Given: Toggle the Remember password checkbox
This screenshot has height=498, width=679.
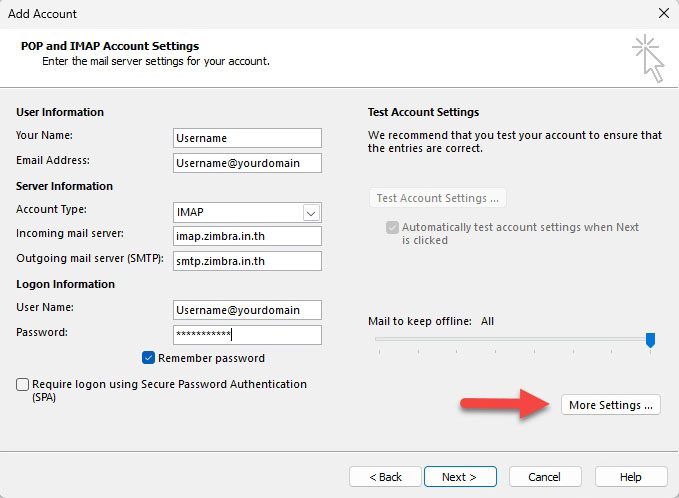Looking at the screenshot, I should pyautogui.click(x=149, y=358).
